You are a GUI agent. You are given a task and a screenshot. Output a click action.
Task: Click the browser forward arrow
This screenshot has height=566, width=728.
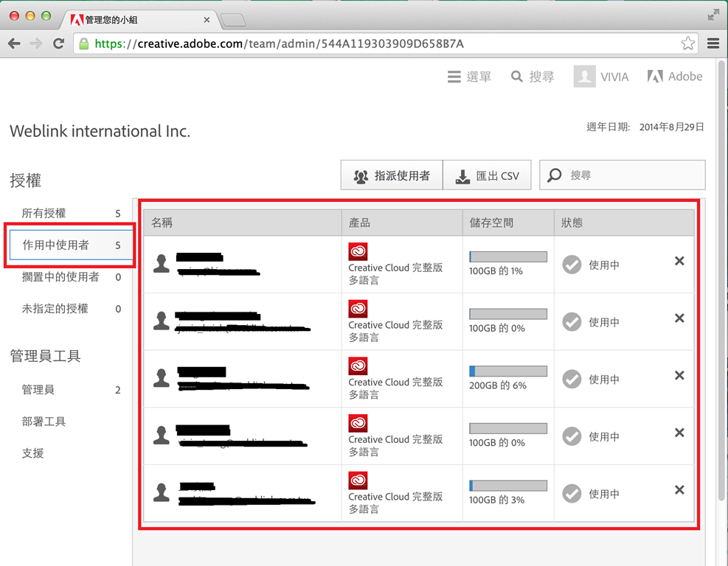pyautogui.click(x=35, y=43)
